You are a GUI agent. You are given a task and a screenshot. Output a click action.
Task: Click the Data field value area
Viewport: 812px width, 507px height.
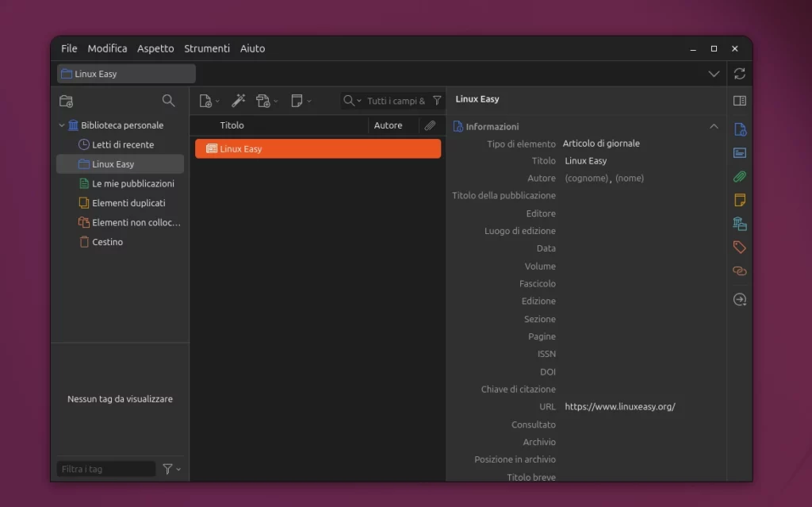pos(640,248)
